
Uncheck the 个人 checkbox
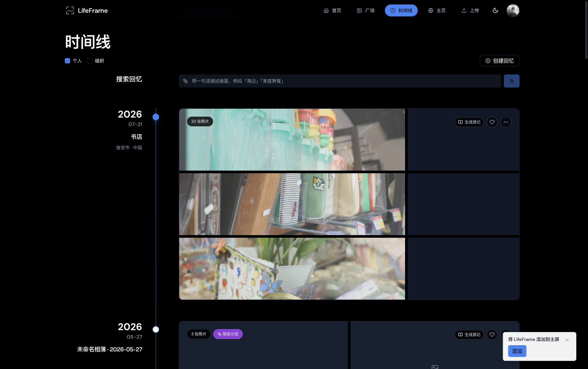pos(67,61)
